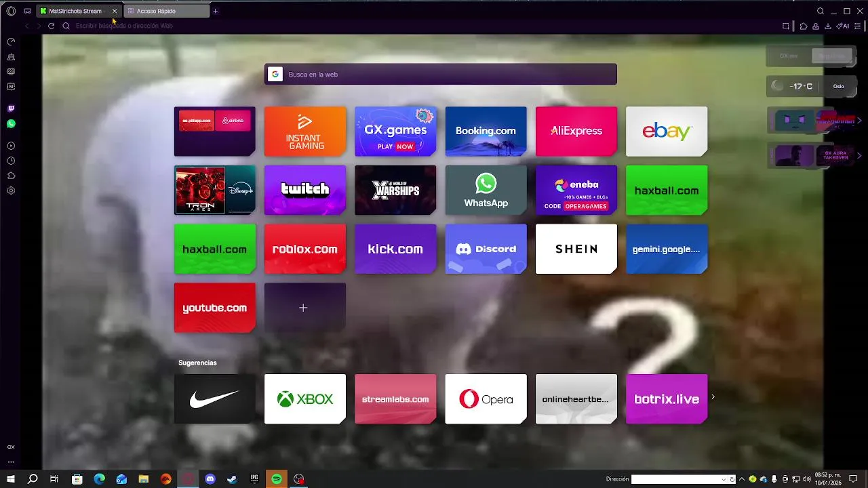868x488 pixels.
Task: Open the kick.com speed dial
Action: (x=395, y=249)
